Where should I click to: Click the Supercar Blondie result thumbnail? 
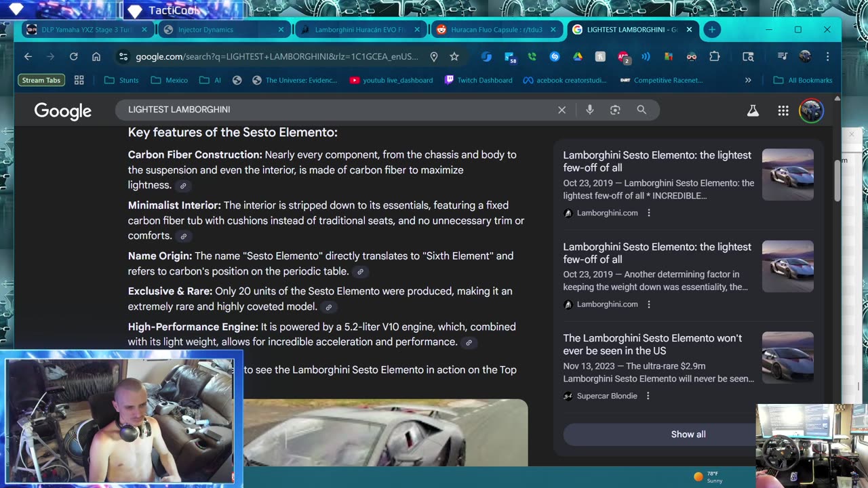[788, 357]
